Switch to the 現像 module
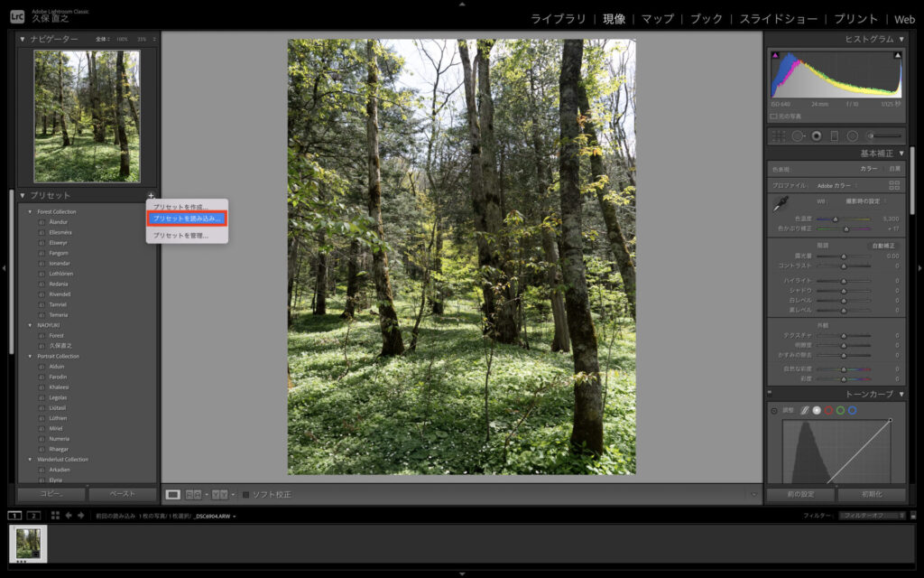Screen dimensions: 924x578 [x=614, y=19]
